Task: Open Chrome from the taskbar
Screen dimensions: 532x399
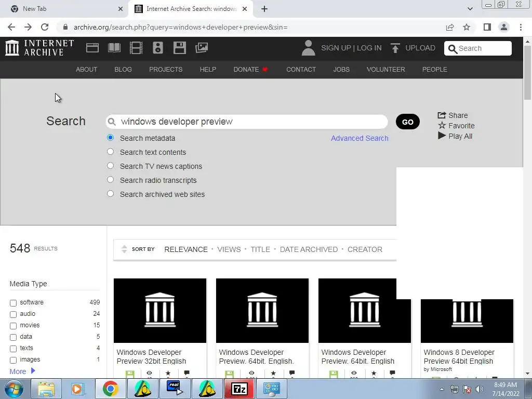Action: click(110, 389)
